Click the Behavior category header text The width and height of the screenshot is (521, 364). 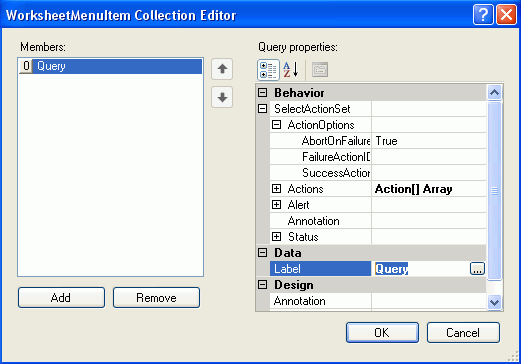[299, 93]
